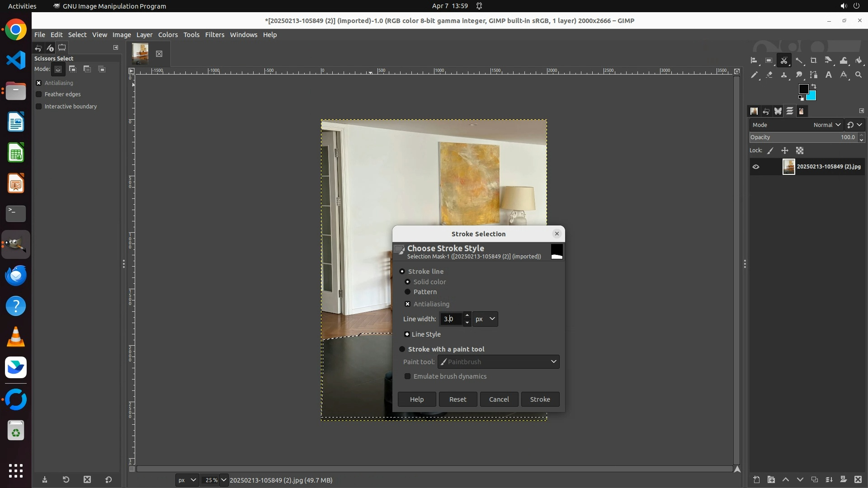
Task: Click the cyan background color swatch
Action: point(813,97)
